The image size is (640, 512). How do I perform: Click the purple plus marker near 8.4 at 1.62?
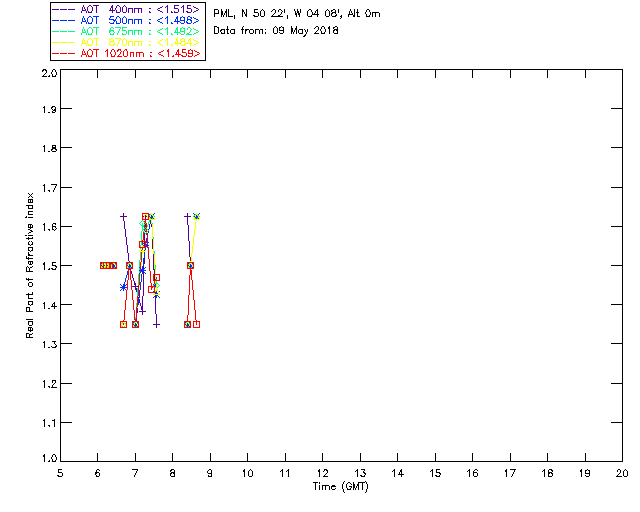187,216
